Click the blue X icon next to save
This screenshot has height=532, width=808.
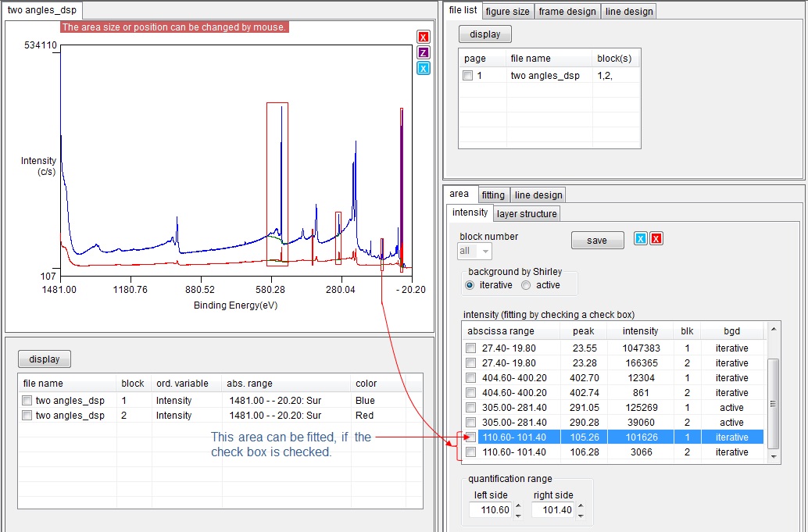(640, 239)
